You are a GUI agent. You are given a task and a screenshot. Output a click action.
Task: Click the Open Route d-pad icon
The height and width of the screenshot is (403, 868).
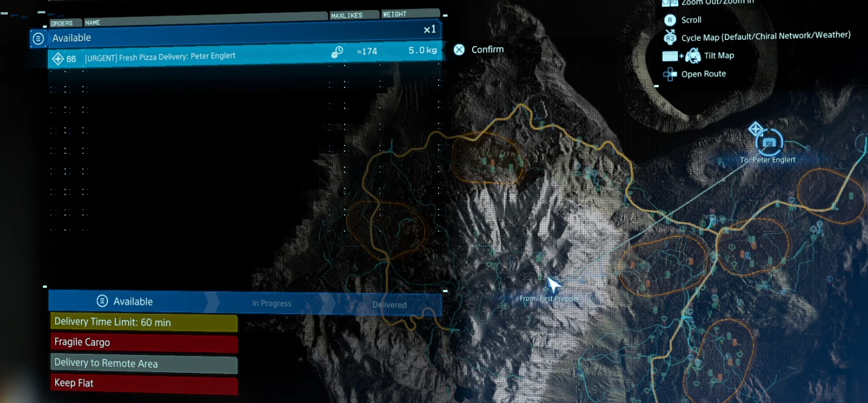670,75
